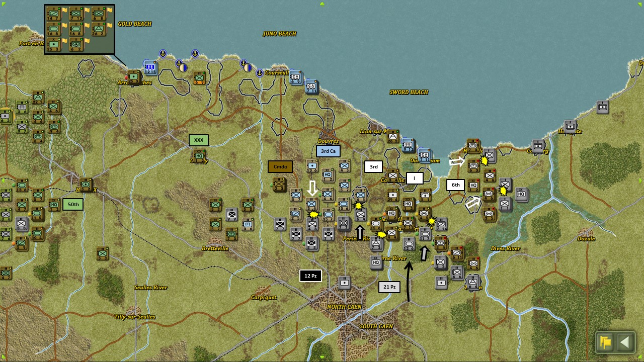Select the 26-2 unit at Lion-sur-Mer
Viewport: 644px width, 362px height.
393,136
